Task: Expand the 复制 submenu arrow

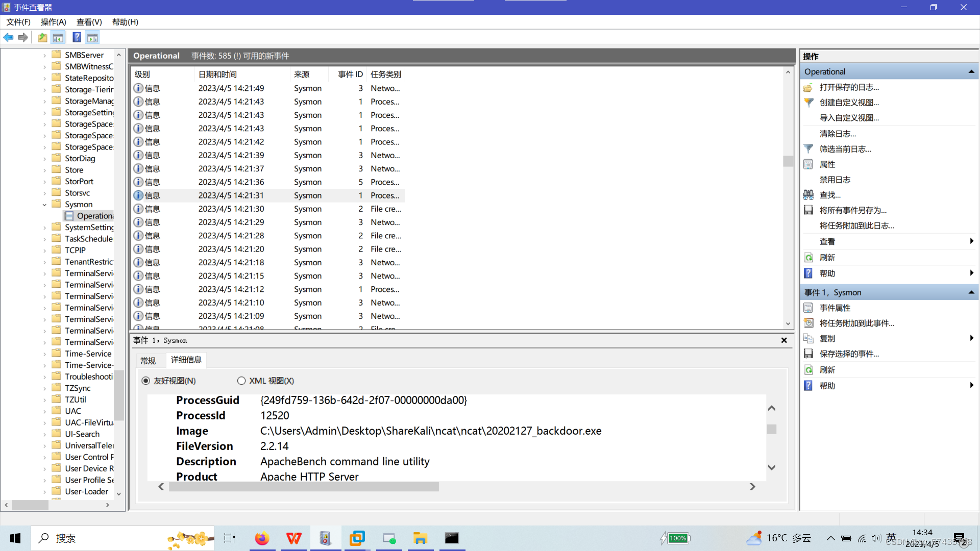Action: pyautogui.click(x=971, y=338)
